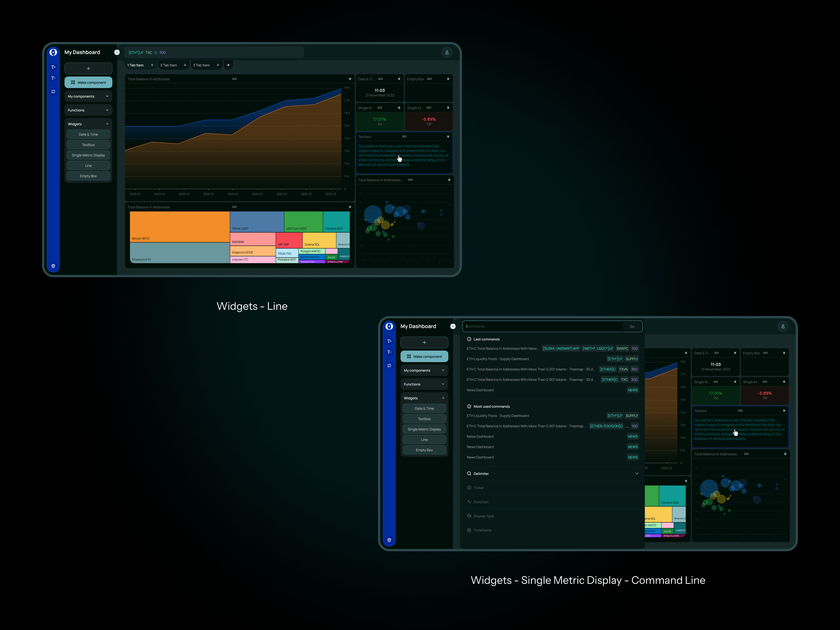
Task: Select ETH Liquidity Pools last command entry
Action: (497, 359)
